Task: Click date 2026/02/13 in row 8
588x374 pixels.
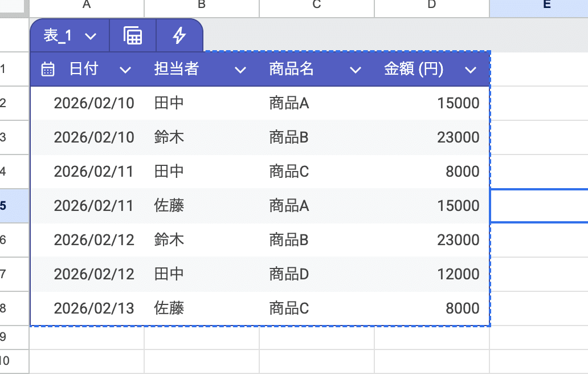Action: click(94, 308)
